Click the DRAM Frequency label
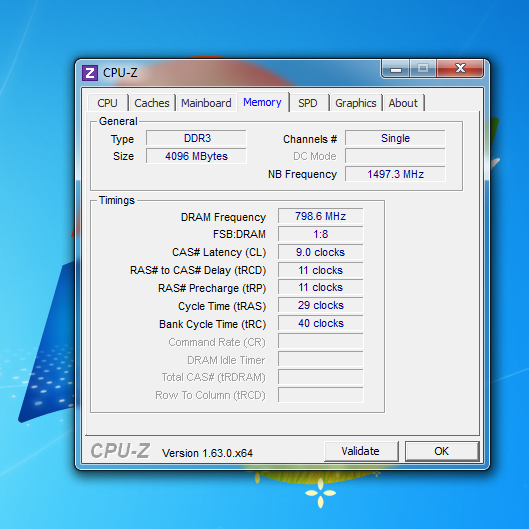The height and width of the screenshot is (529, 529). [223, 217]
